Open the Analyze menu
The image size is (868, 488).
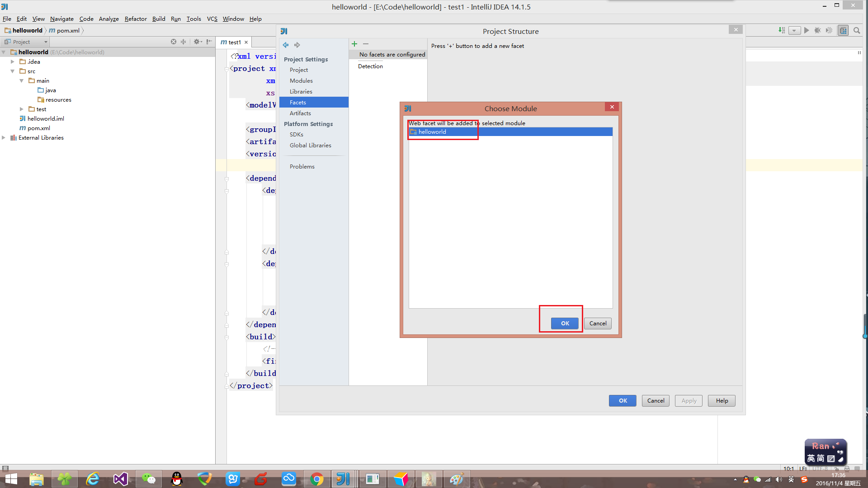[109, 19]
